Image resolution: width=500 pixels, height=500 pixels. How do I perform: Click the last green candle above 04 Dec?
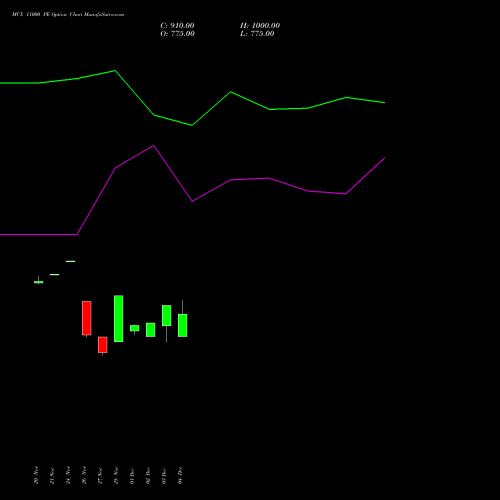183,325
